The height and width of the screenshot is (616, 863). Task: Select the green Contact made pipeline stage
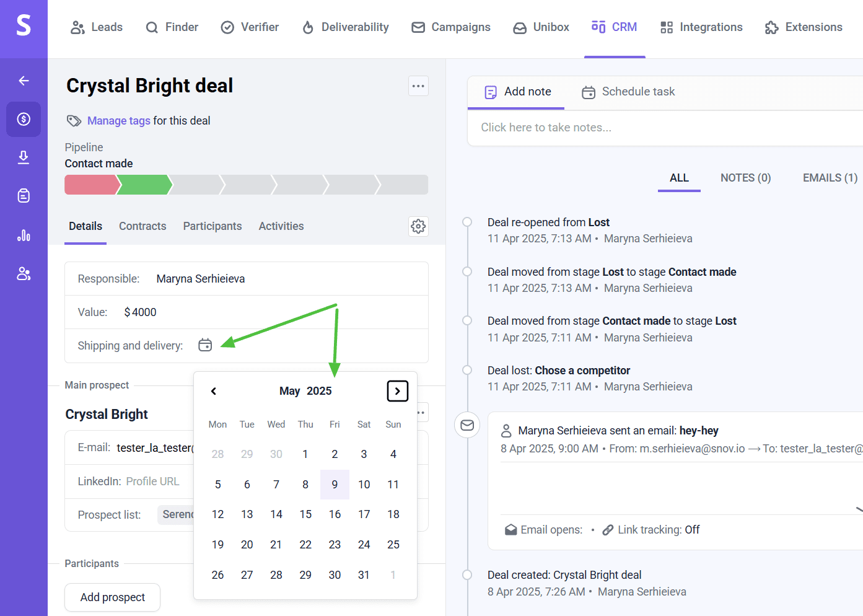(x=144, y=185)
